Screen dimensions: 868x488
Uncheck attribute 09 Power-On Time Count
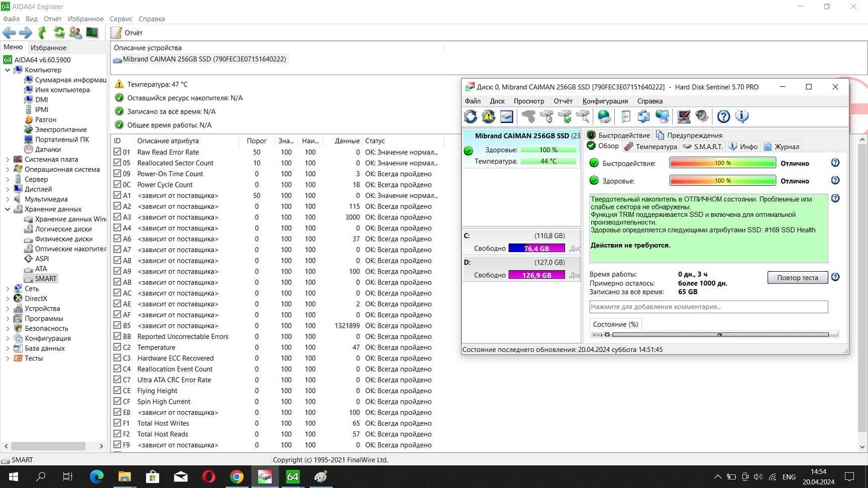pyautogui.click(x=117, y=174)
